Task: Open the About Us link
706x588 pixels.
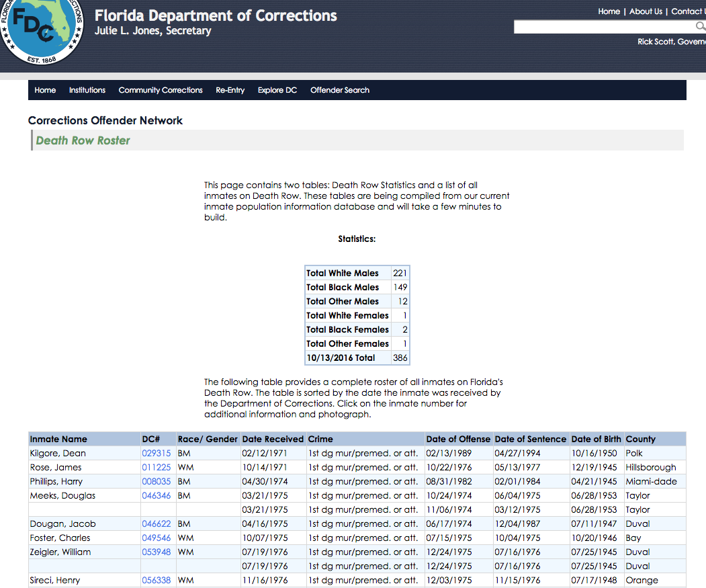Action: (x=646, y=11)
